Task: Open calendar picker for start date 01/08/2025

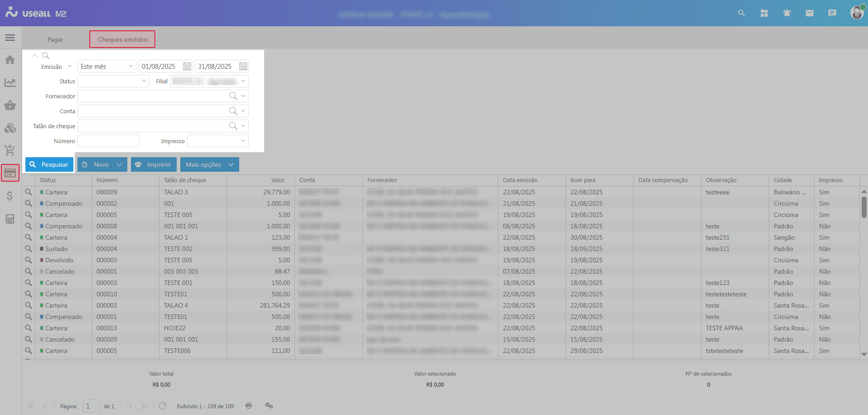Action: click(x=187, y=67)
